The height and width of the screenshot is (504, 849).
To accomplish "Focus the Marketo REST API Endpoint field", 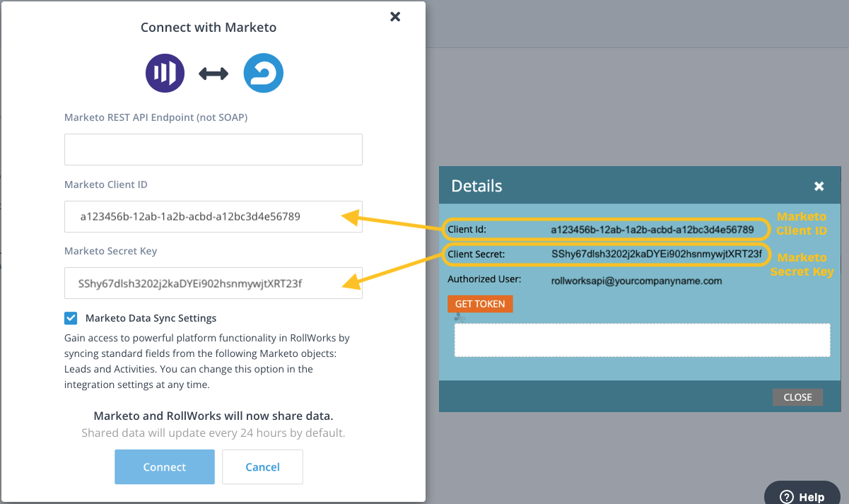I will tap(213, 150).
